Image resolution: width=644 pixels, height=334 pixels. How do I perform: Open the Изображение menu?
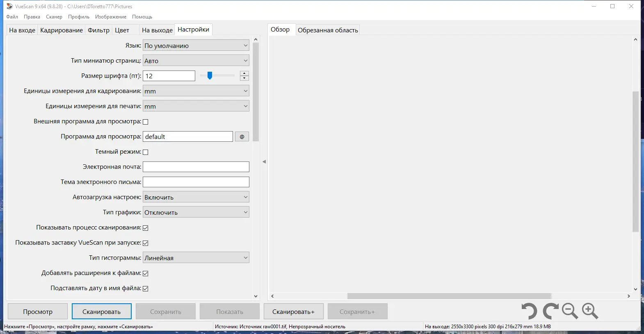click(111, 17)
